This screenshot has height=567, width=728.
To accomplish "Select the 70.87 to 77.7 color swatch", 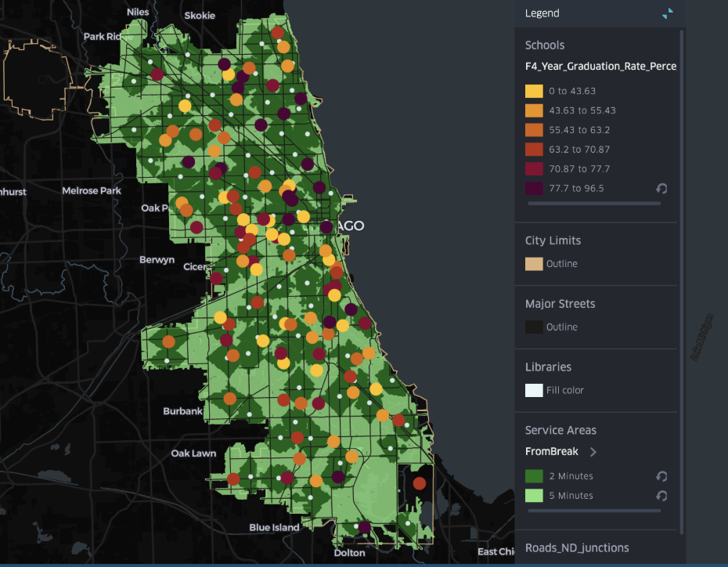I will 534,169.
